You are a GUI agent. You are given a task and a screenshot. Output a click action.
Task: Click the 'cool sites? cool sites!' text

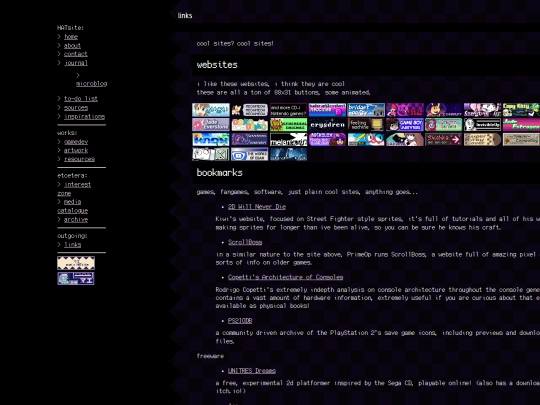pos(235,43)
